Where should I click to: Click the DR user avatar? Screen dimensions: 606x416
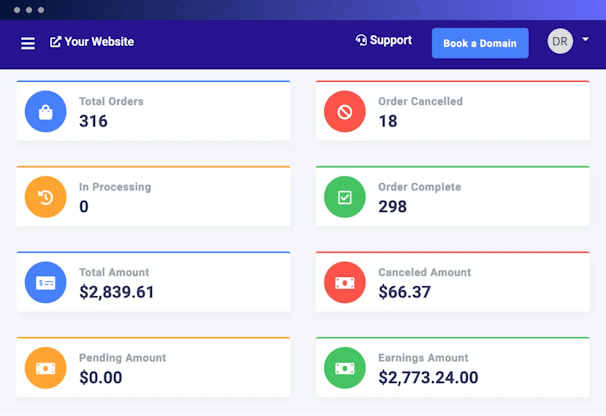point(560,42)
